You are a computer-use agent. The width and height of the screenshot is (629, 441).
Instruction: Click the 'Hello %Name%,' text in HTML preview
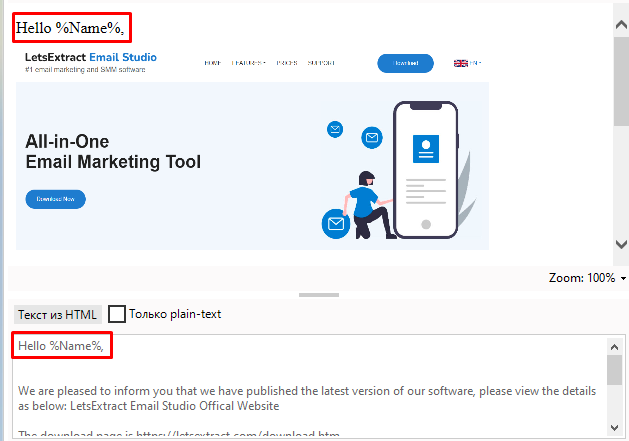click(70, 28)
